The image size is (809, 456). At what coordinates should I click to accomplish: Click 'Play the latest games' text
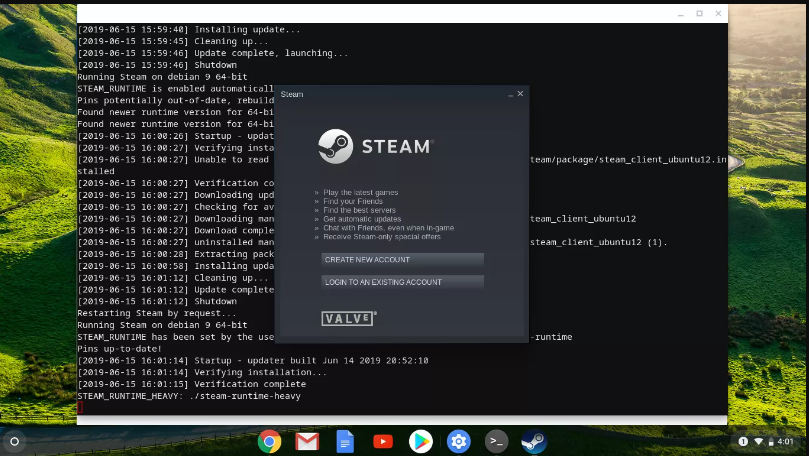coord(361,192)
